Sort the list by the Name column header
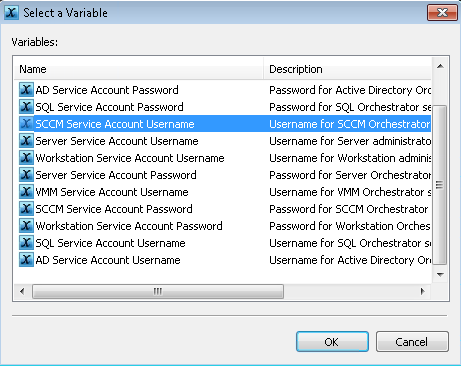The width and height of the screenshot is (461, 366). click(x=139, y=69)
